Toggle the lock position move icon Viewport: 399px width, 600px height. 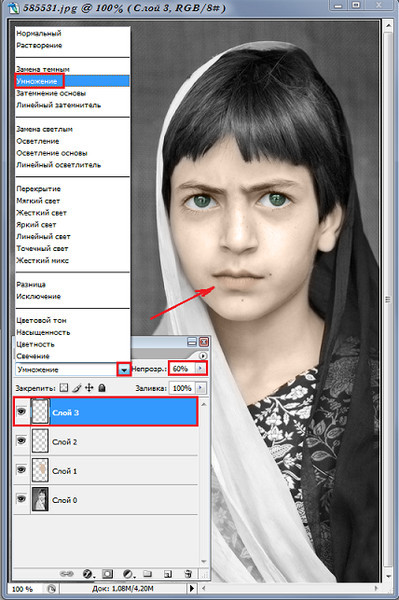(89, 388)
